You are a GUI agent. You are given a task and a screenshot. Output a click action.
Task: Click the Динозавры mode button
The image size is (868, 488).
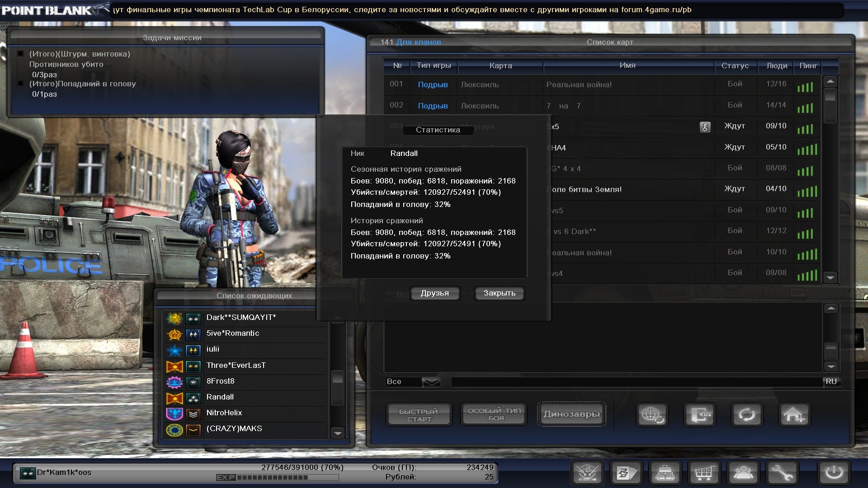click(571, 414)
